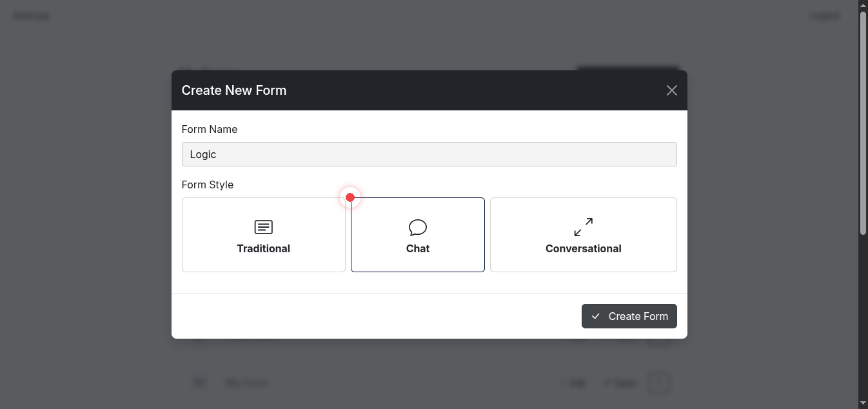Choose the Conversational form style card
868x409 pixels.
(x=583, y=235)
